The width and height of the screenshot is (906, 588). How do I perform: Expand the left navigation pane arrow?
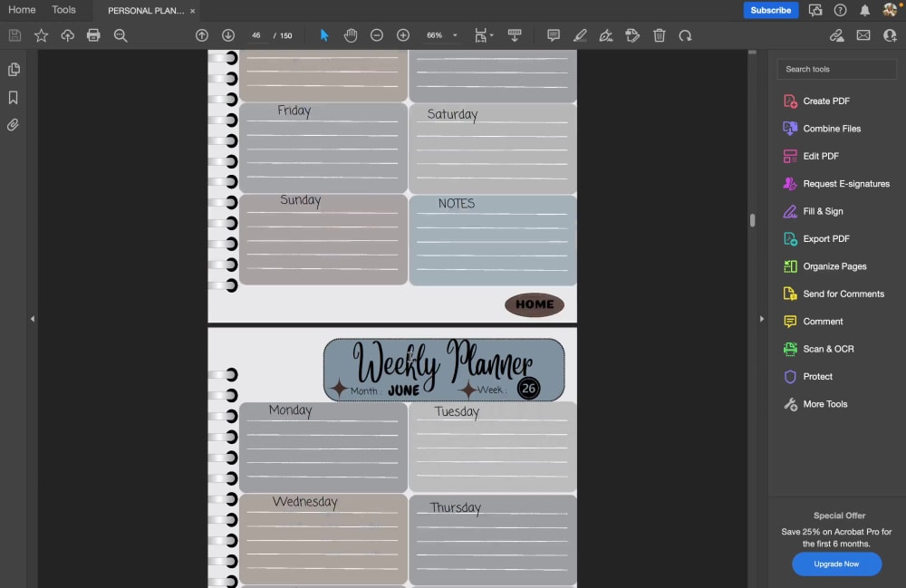(33, 319)
